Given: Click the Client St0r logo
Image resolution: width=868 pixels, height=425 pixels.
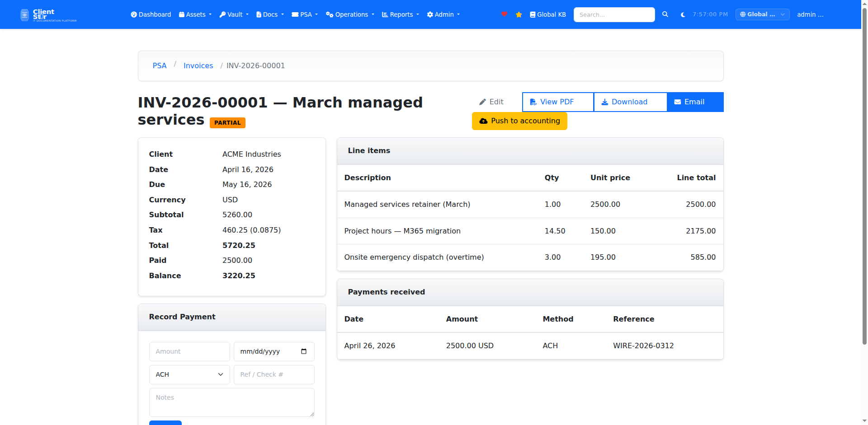Looking at the screenshot, I should pos(48,15).
